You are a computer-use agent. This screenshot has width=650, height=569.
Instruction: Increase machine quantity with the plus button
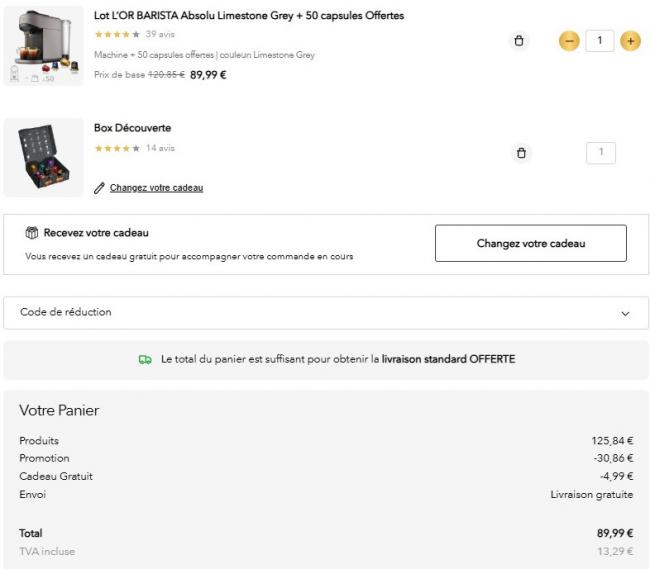[630, 41]
